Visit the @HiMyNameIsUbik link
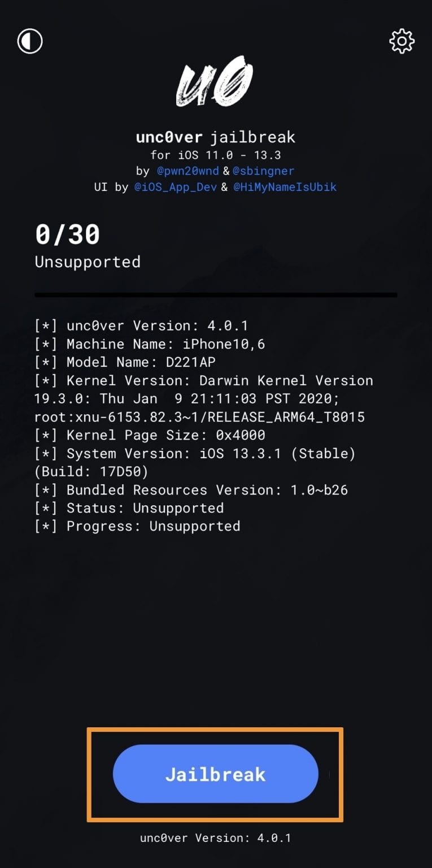This screenshot has height=868, width=432. [285, 187]
